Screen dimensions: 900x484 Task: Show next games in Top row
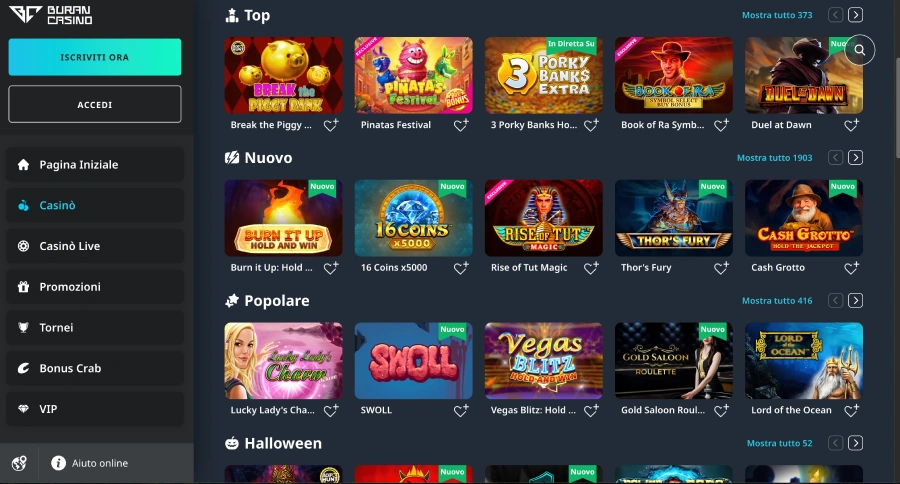tap(855, 15)
